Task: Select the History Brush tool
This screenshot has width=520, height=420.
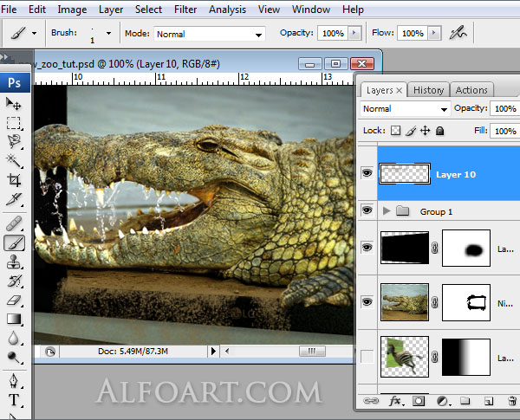Action: coord(14,281)
